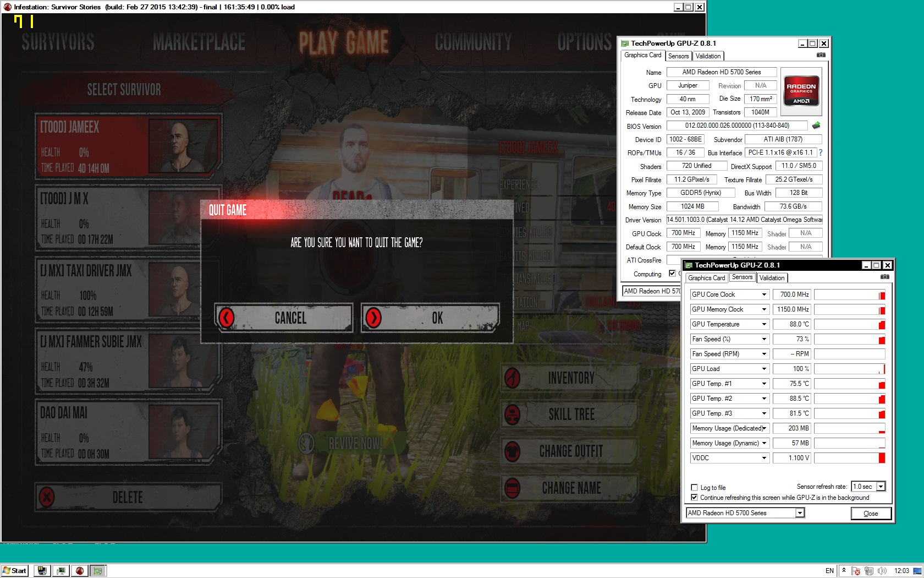Click the Change Name button label
924x578 pixels.
(571, 488)
